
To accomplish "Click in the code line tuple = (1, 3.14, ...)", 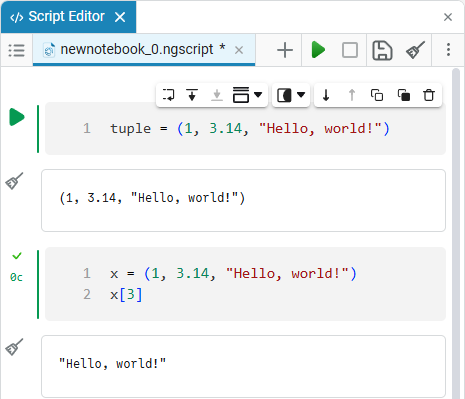I will (250, 129).
